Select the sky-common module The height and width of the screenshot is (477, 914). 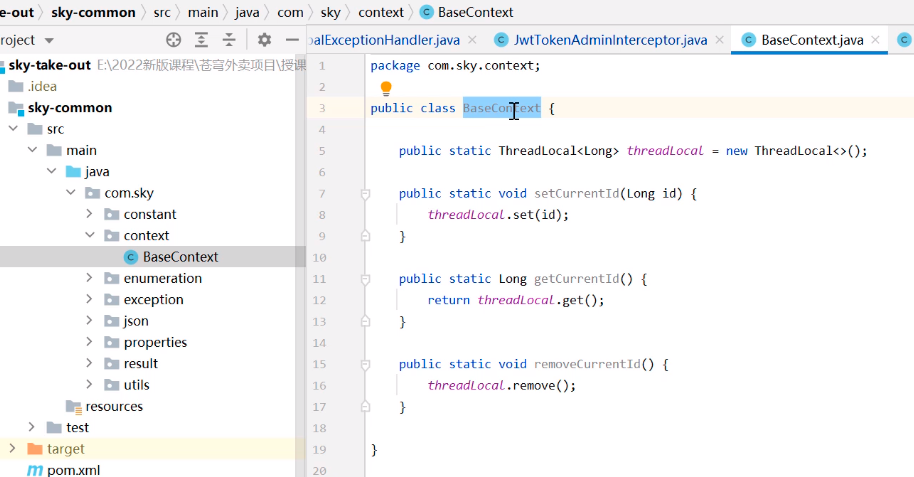pos(70,108)
